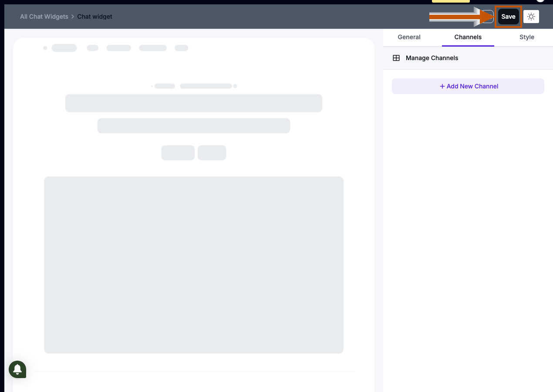The image size is (553, 392).
Task: Open the notification bell widget
Action: (17, 369)
